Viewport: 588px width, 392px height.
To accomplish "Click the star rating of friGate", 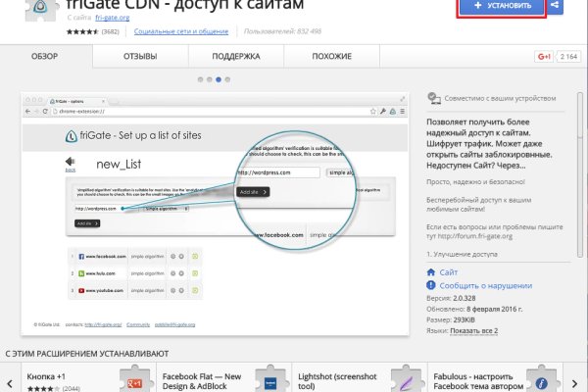I will [x=80, y=31].
